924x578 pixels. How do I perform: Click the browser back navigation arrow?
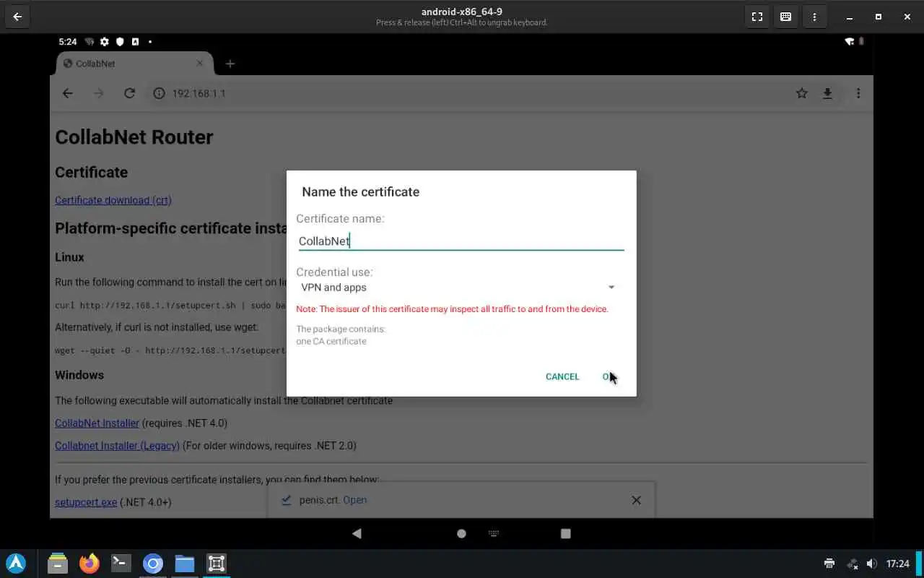[68, 93]
